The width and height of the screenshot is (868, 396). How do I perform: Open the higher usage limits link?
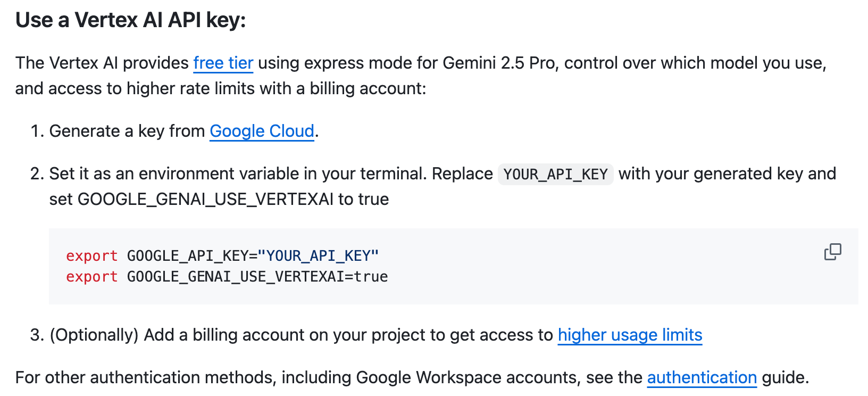pyautogui.click(x=630, y=335)
